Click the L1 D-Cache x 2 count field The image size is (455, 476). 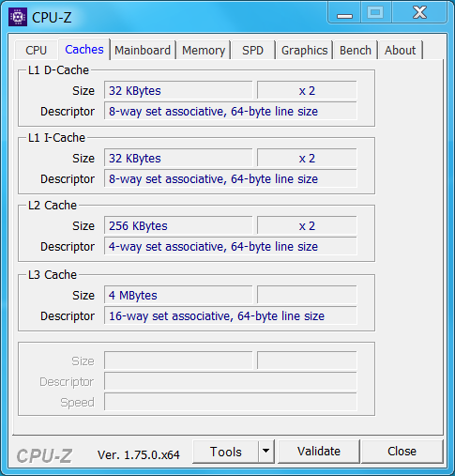[x=307, y=90]
